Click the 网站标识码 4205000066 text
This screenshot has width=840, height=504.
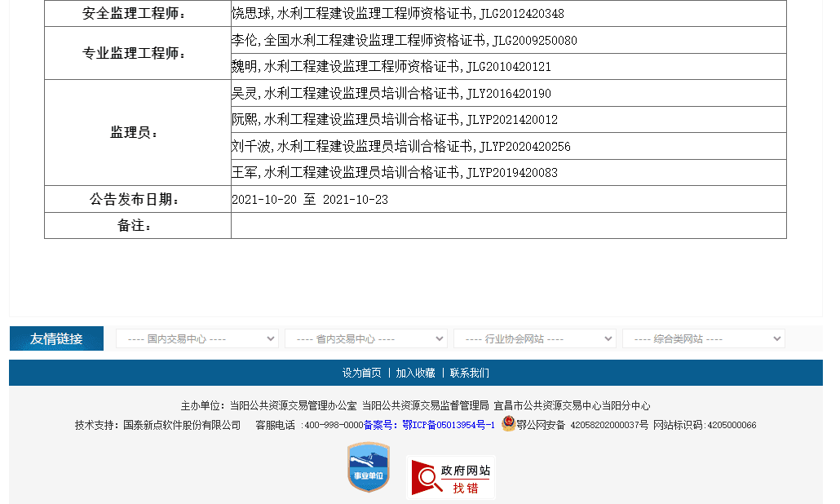point(705,425)
